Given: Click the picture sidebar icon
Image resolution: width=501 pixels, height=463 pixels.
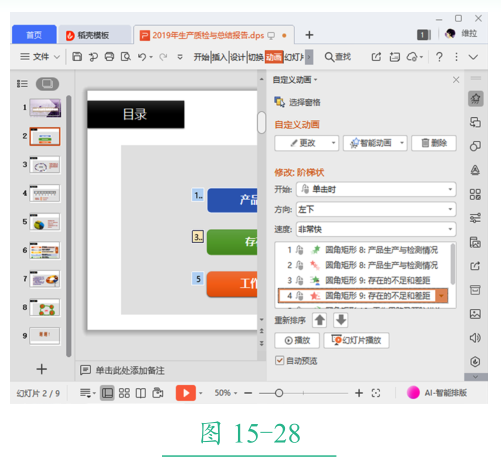Looking at the screenshot, I should pyautogui.click(x=475, y=314).
